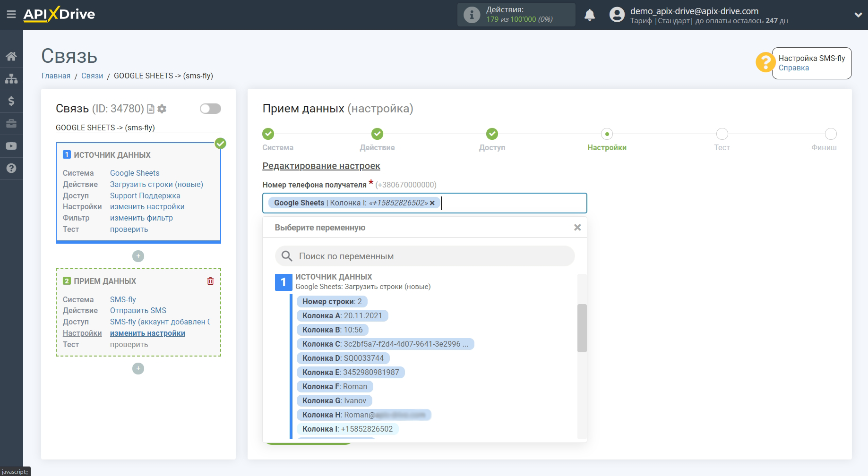Open the question mark help sidebar icon
868x476 pixels.
tap(11, 168)
